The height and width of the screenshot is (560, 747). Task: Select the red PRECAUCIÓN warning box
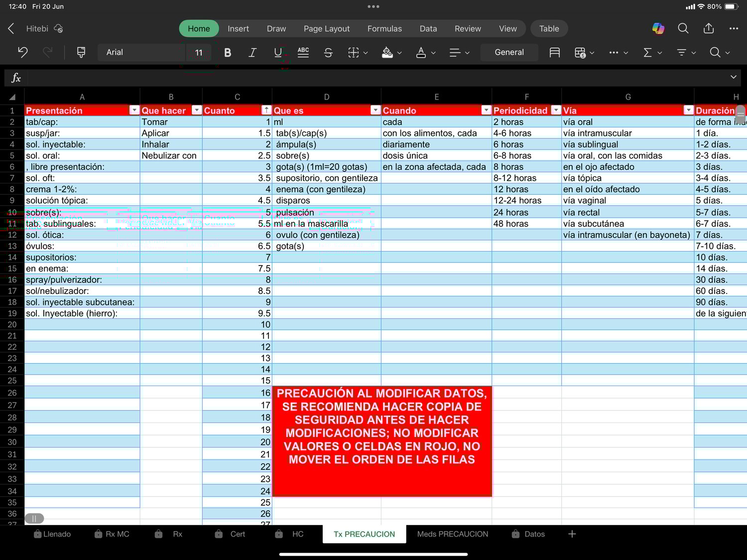[382, 441]
